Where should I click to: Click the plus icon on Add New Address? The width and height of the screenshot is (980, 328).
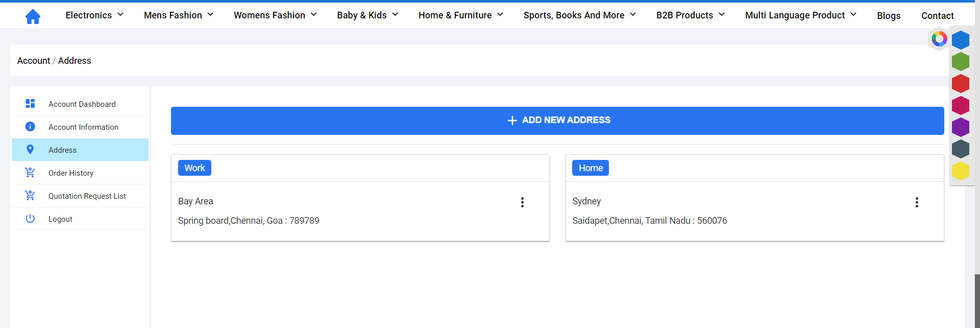[512, 121]
